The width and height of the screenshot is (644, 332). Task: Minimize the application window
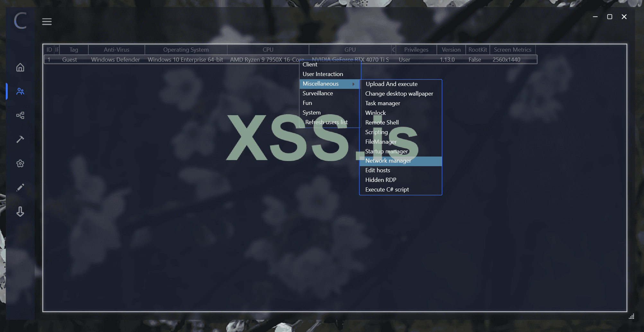pyautogui.click(x=595, y=17)
